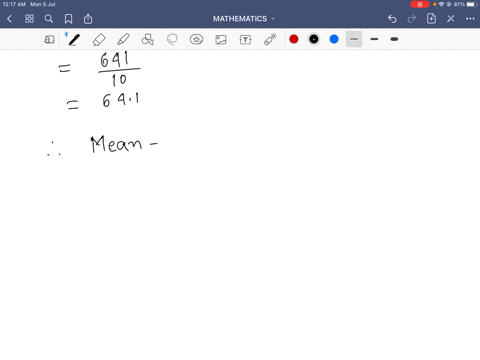Switch to the blue pen color

[334, 39]
